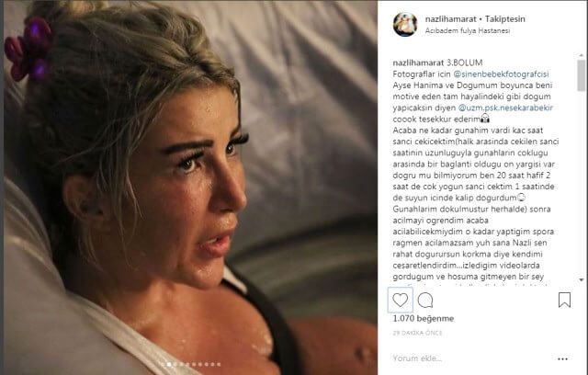The width and height of the screenshot is (588, 375).
Task: Visit the @sinenbebekfotografcisi mention
Action: (x=501, y=74)
